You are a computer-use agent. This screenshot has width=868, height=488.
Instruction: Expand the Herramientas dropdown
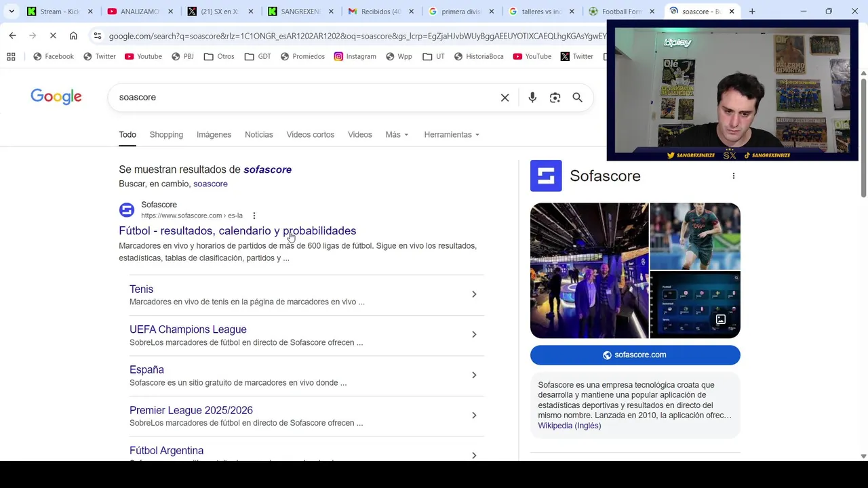(452, 135)
